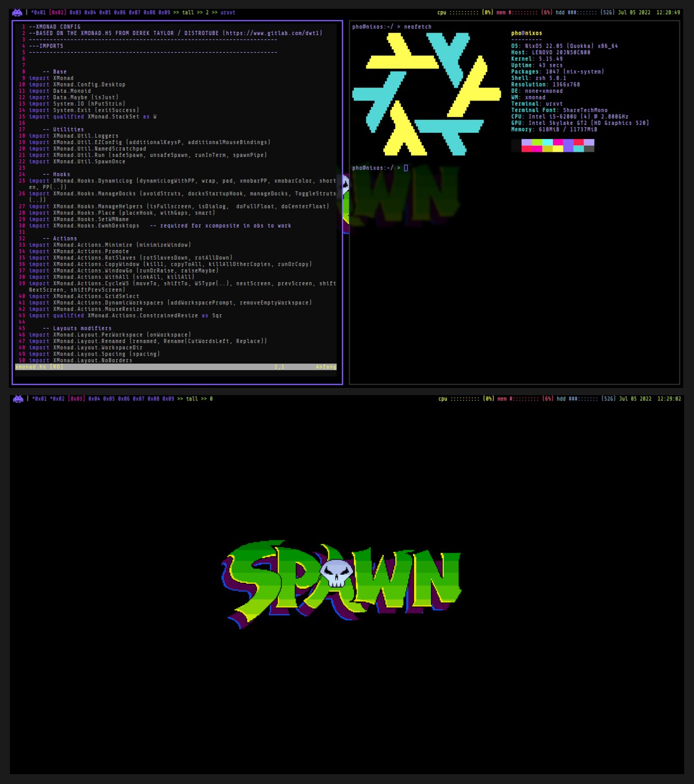Viewport: 694px width, 784px height.
Task: Click 'import XMonad.Hooks.SetWMName' line
Action: tap(79, 219)
